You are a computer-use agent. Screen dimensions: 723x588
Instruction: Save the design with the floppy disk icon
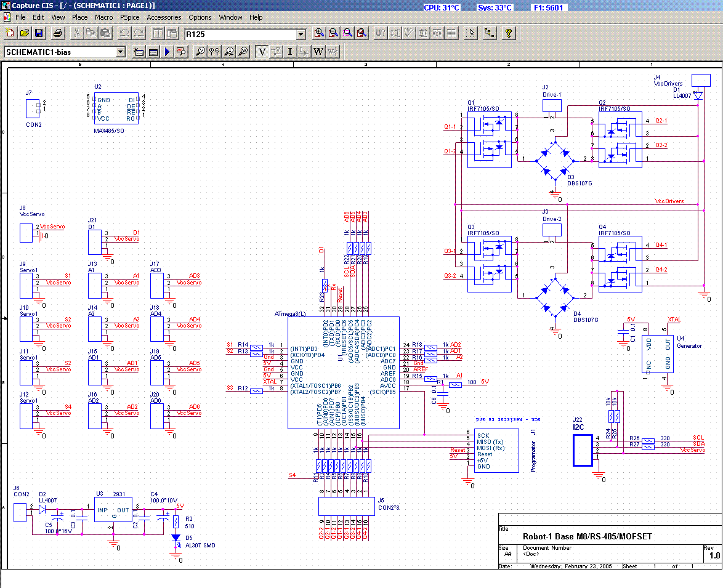point(39,34)
